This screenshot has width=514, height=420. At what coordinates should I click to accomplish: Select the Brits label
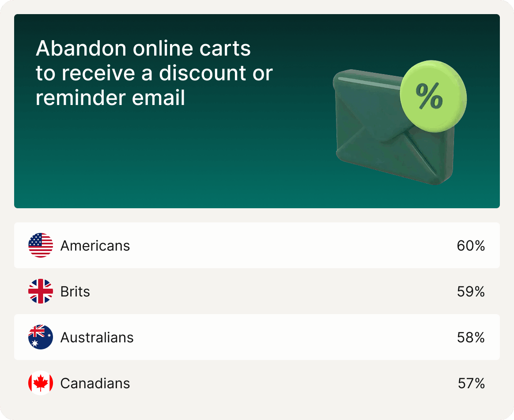click(x=75, y=292)
